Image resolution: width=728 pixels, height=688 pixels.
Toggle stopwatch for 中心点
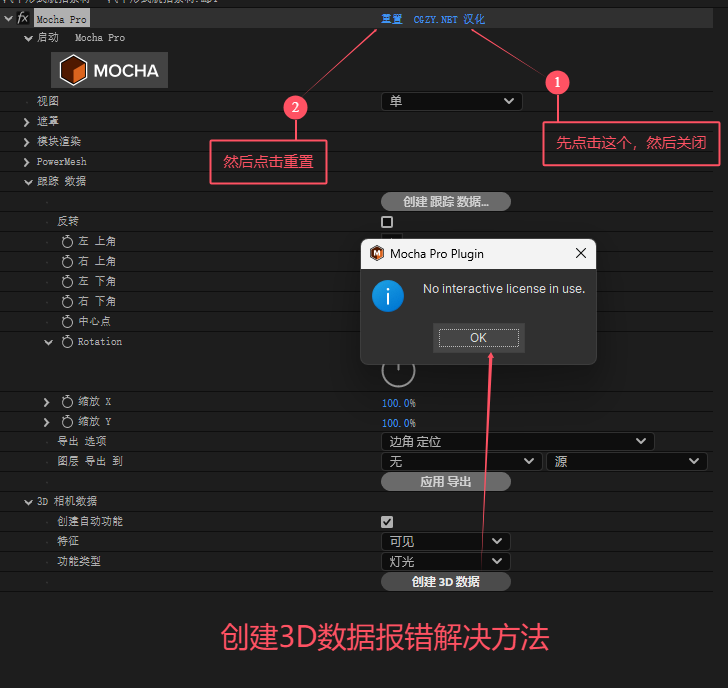point(67,321)
